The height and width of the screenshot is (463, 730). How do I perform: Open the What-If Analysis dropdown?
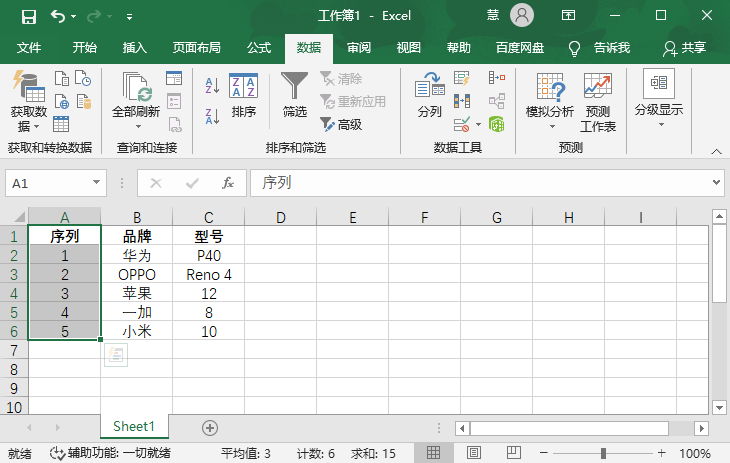coord(550,101)
